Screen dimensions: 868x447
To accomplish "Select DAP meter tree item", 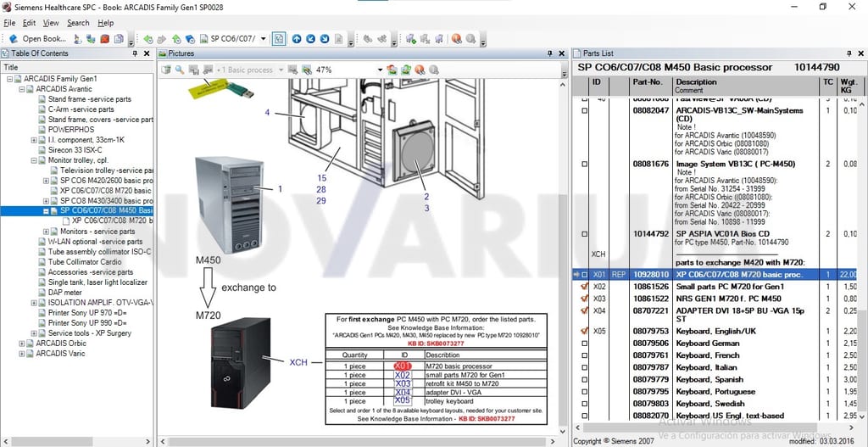I will pyautogui.click(x=64, y=292).
